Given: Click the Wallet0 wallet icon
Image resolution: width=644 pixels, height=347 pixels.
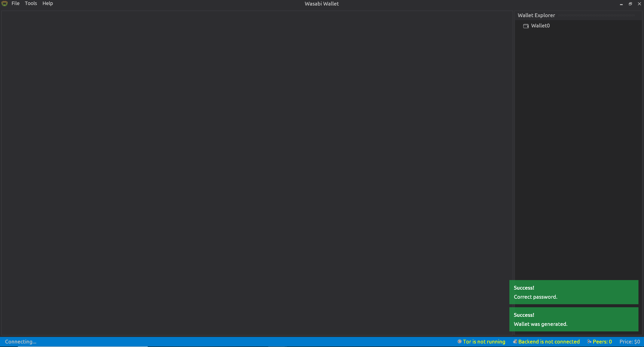Looking at the screenshot, I should click(x=526, y=26).
